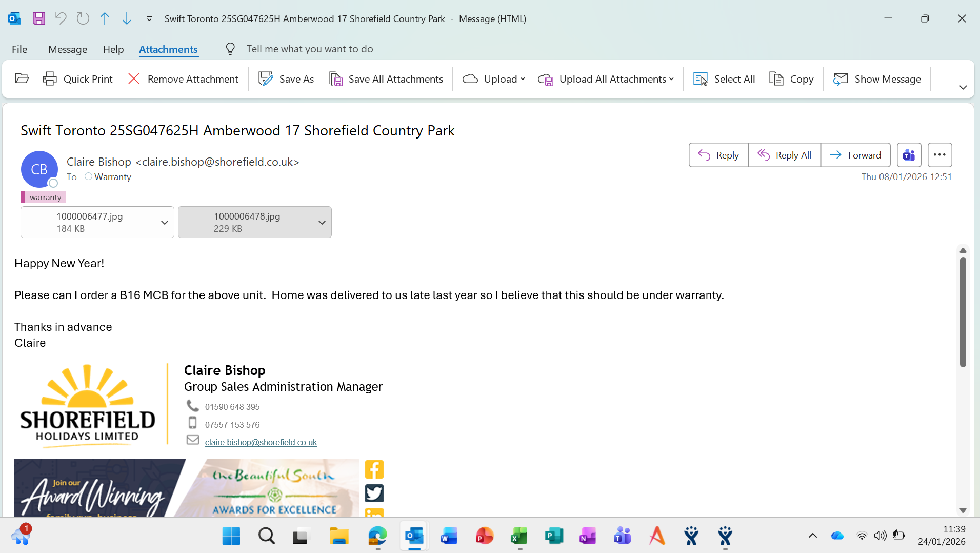Open Microsoft Edge from taskbar
Image resolution: width=980 pixels, height=553 pixels.
[378, 536]
